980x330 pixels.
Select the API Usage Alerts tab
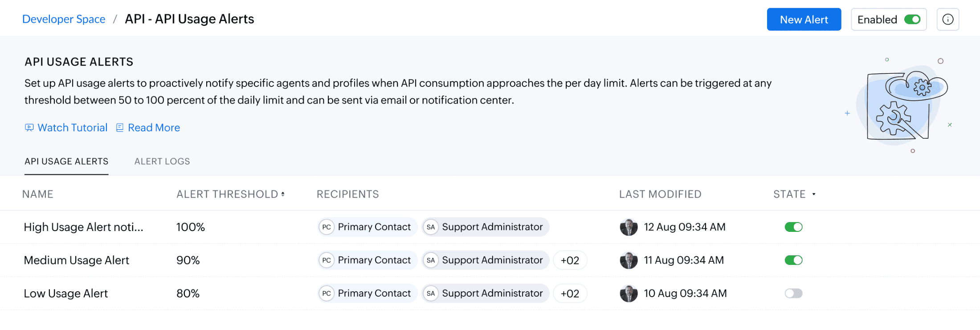click(x=66, y=161)
